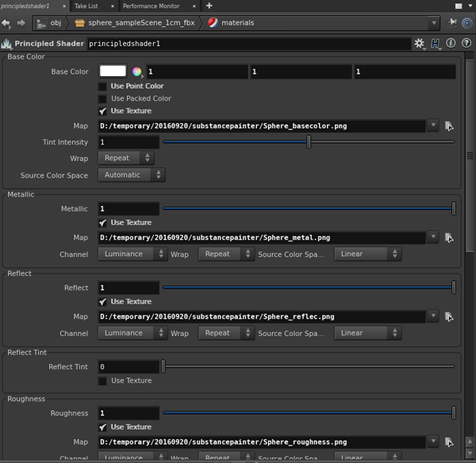Open Metallic Wrap Repeat dropdown

(x=226, y=254)
